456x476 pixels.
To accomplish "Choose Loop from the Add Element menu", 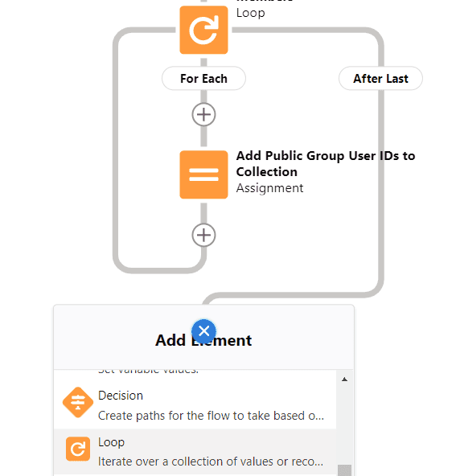I will tap(195, 451).
